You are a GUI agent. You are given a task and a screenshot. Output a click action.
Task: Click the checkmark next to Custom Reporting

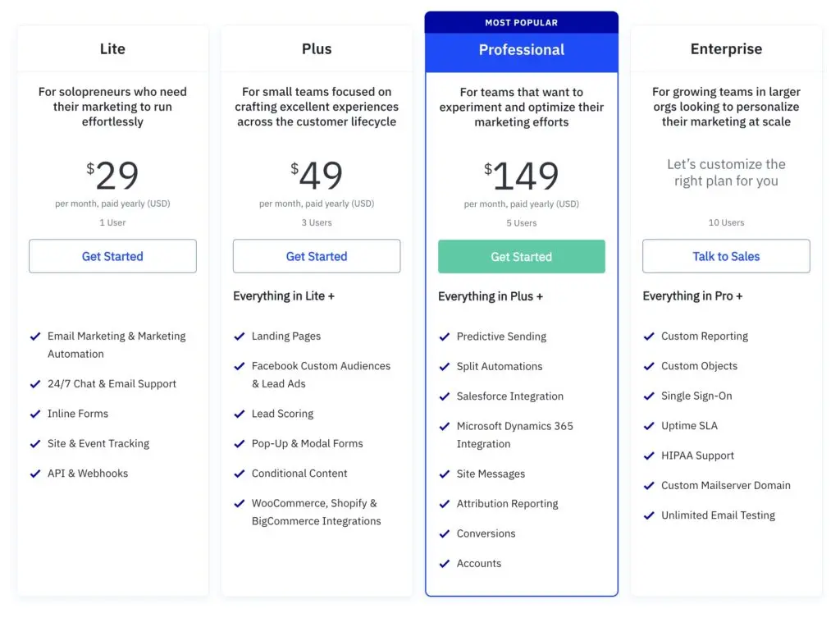click(x=649, y=336)
